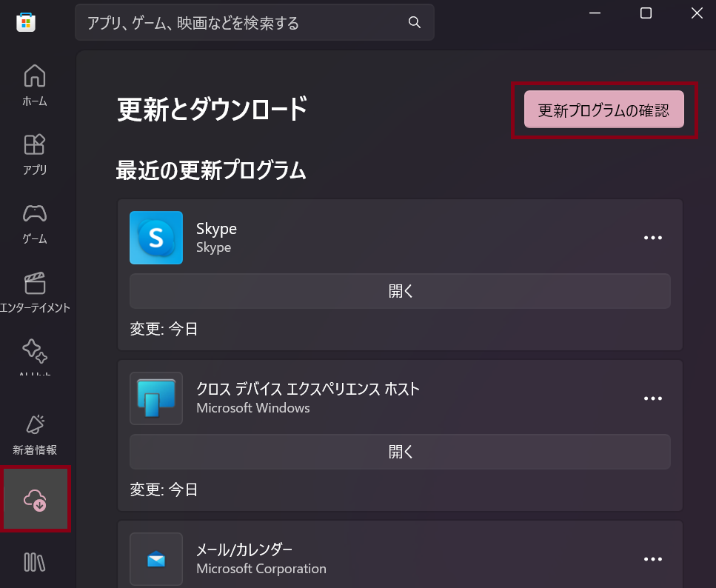The height and width of the screenshot is (588, 716).
Task: Click the クロス デバイス エクスペリエンス ホスト title
Action: click(x=308, y=390)
